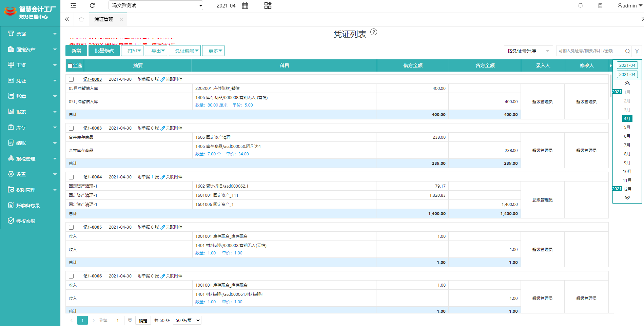Image resolution: width=644 pixels, height=326 pixels.
Task: Click the voucher search input field
Action: 590,51
